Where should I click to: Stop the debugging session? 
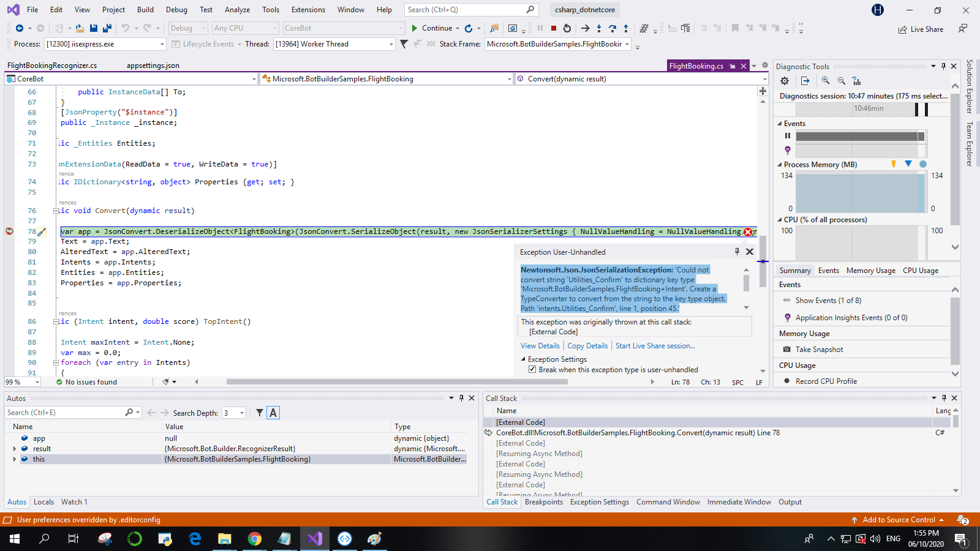pyautogui.click(x=554, y=28)
